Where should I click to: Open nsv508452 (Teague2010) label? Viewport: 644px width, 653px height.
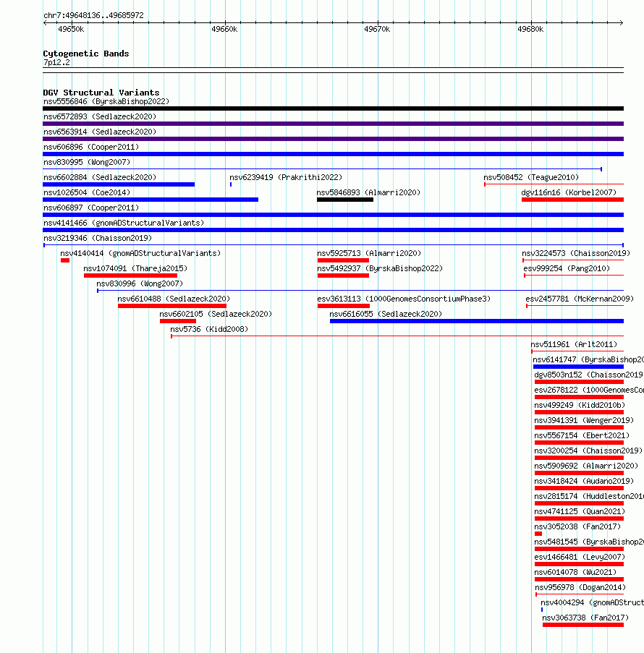point(531,177)
